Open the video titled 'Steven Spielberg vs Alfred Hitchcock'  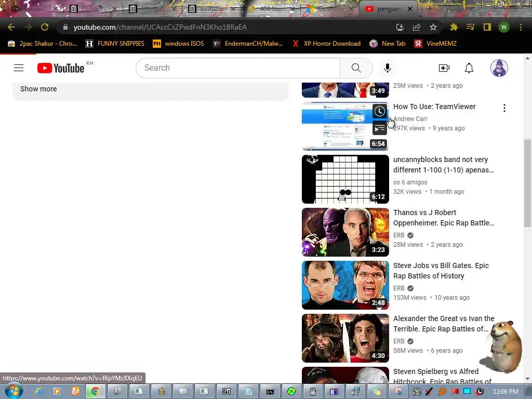coord(442,376)
